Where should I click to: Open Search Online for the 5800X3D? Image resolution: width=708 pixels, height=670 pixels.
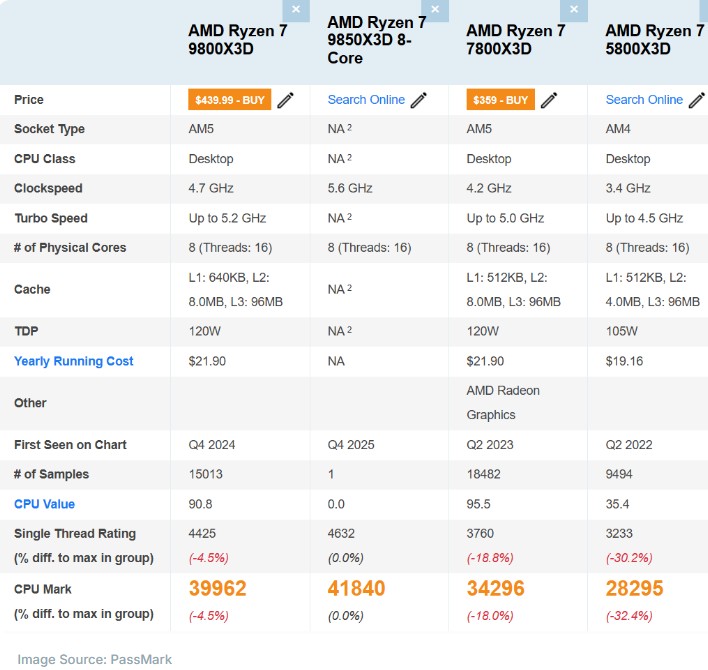pyautogui.click(x=644, y=100)
